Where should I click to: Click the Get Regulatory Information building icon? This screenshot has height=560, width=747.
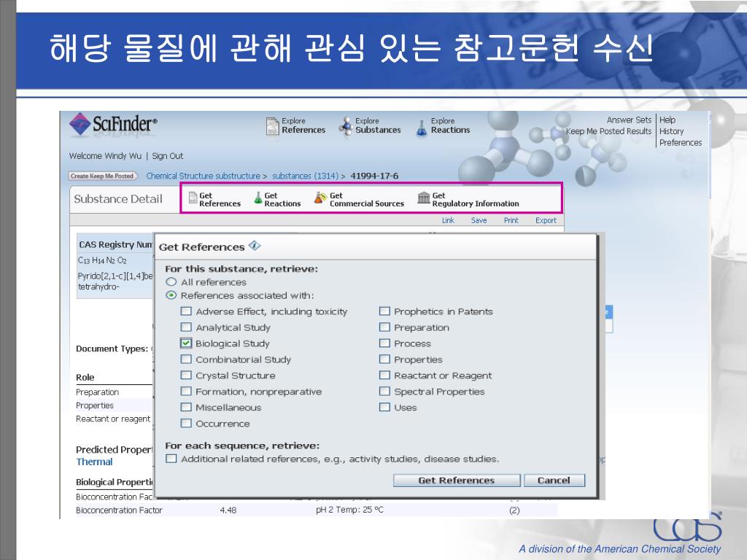[x=424, y=197]
